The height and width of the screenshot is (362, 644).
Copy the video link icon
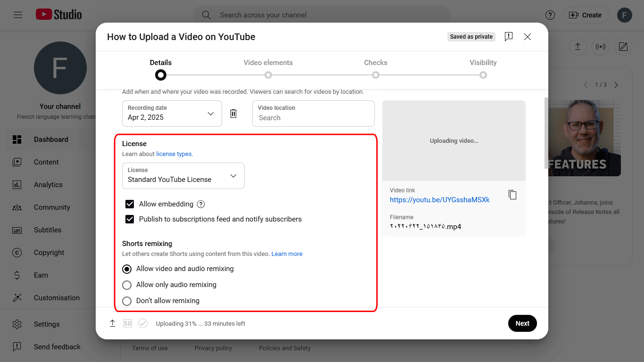(512, 195)
